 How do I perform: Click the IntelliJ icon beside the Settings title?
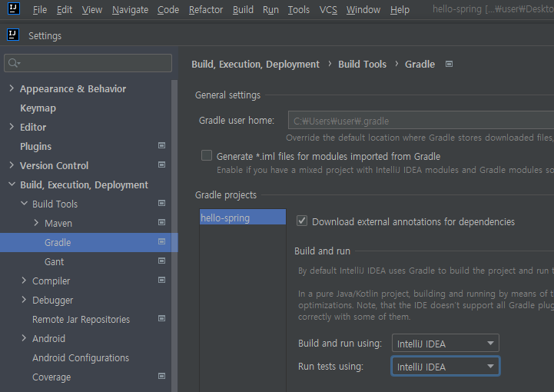[x=13, y=35]
